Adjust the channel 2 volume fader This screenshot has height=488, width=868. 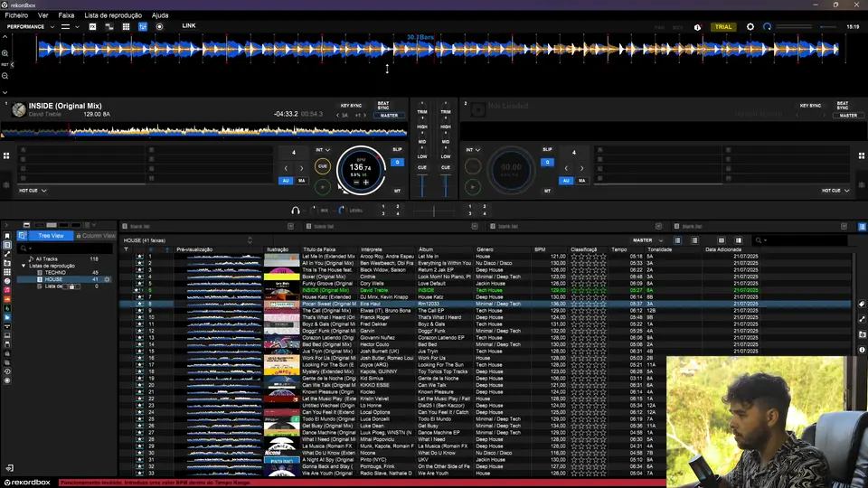[446, 186]
